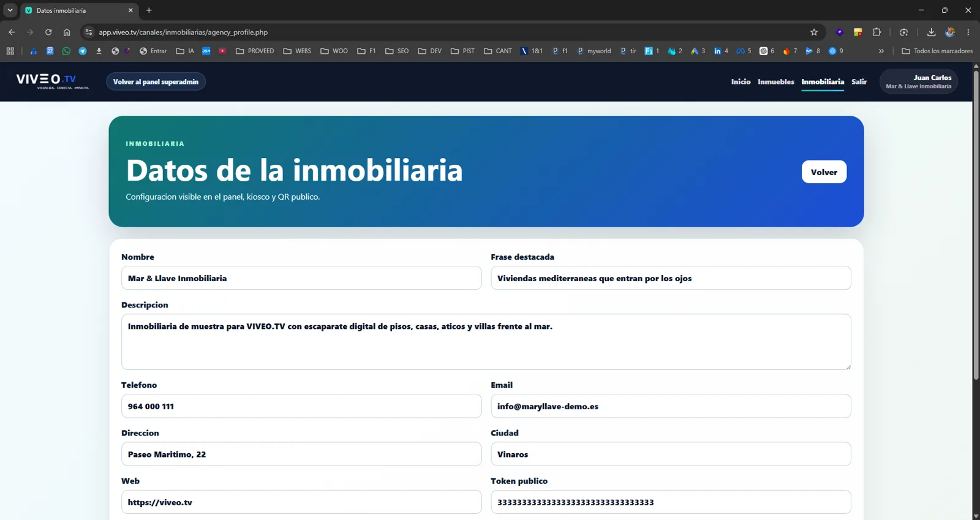Open the download-arrow bookmark icon
The width and height of the screenshot is (980, 520).
coord(99,51)
